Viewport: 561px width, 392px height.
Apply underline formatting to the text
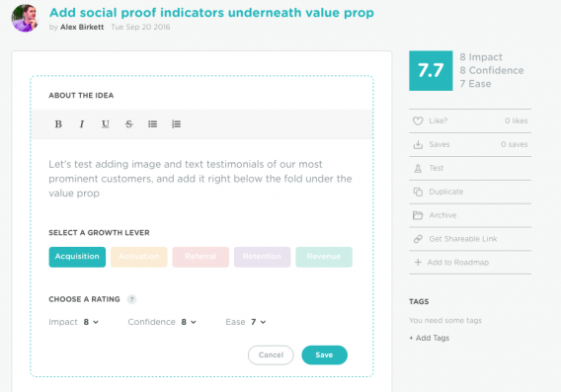105,124
